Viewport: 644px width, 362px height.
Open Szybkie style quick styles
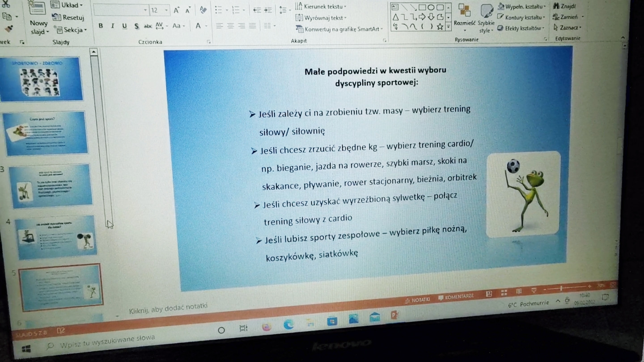coord(486,19)
